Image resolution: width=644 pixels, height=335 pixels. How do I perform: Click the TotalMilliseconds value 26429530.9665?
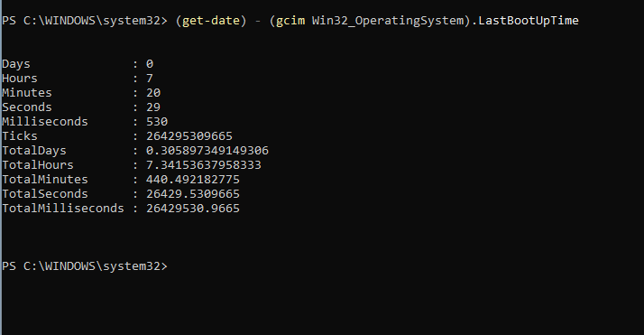tap(193, 208)
